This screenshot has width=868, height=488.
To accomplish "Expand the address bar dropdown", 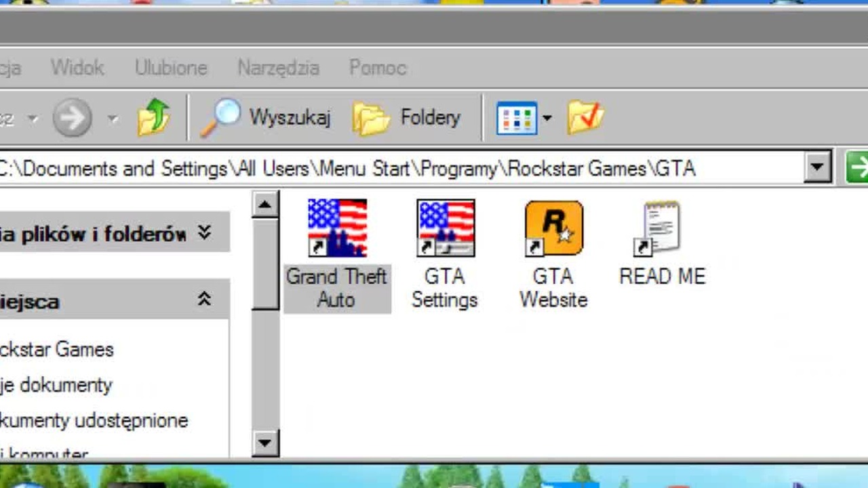I will coord(818,167).
